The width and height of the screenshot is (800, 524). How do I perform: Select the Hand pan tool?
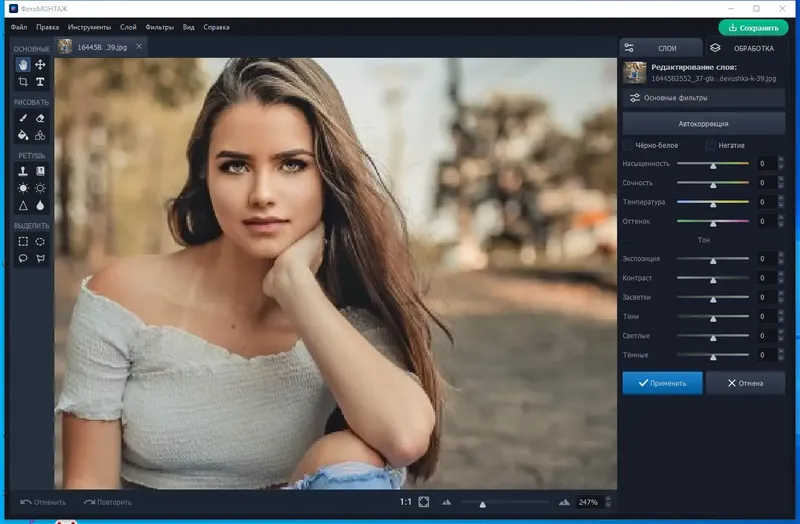point(23,65)
